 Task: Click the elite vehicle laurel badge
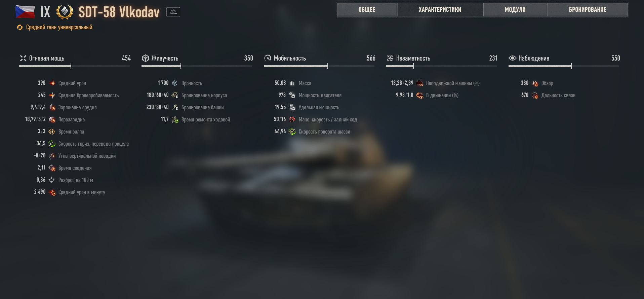(65, 12)
